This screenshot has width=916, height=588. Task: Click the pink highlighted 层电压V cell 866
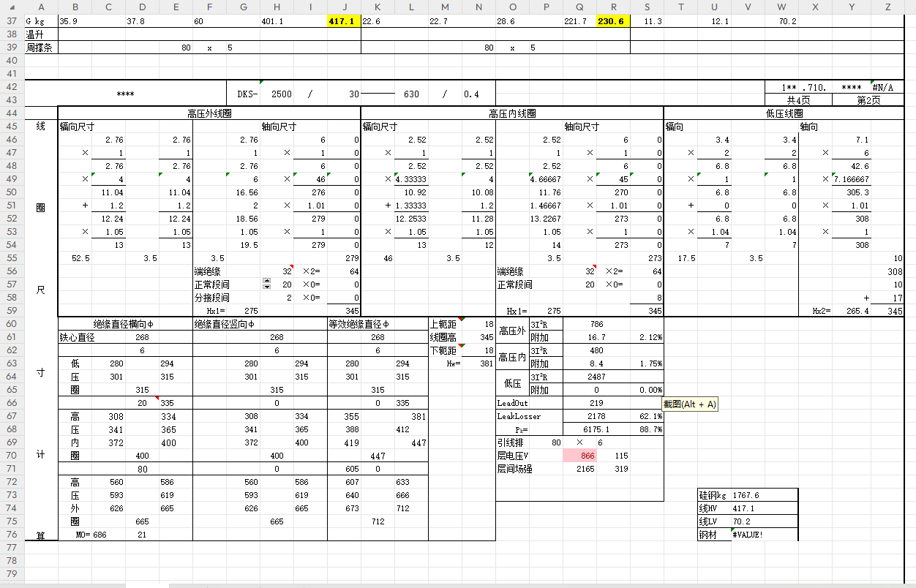pos(579,456)
